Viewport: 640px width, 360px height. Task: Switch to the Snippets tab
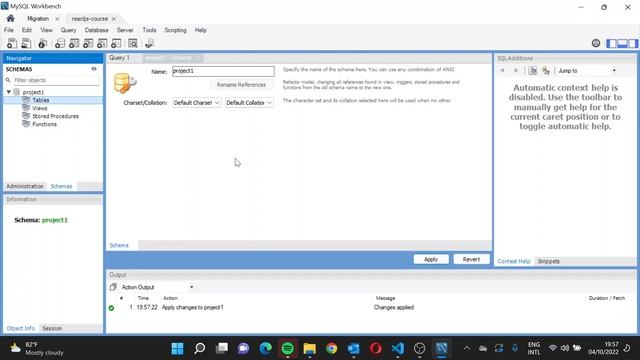click(549, 261)
